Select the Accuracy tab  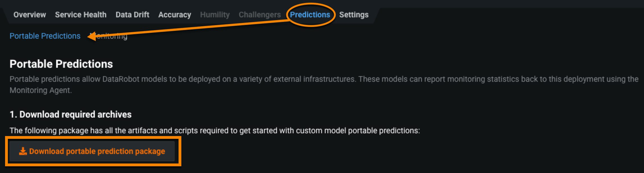click(175, 15)
